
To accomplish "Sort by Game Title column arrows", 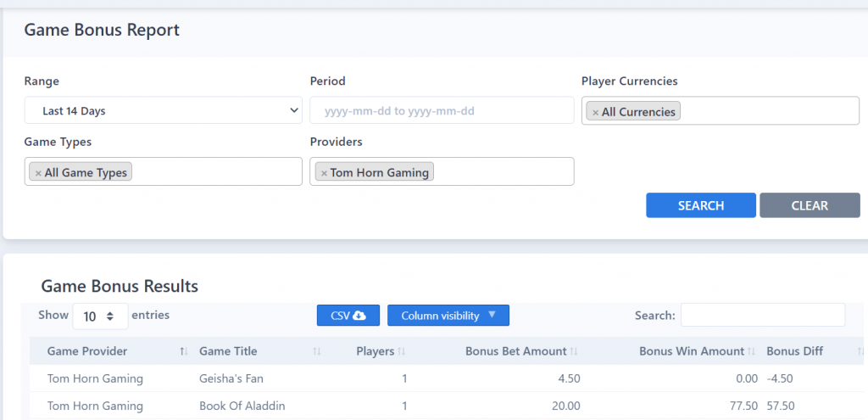I will 317,351.
